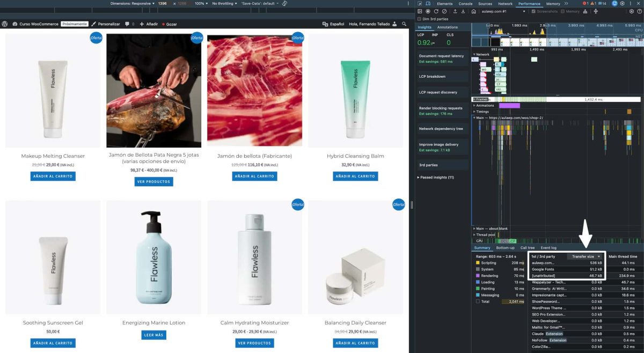Toggle device toolbar icon in DevTools
Image resolution: width=644 pixels, height=353 pixels.
[x=428, y=4]
